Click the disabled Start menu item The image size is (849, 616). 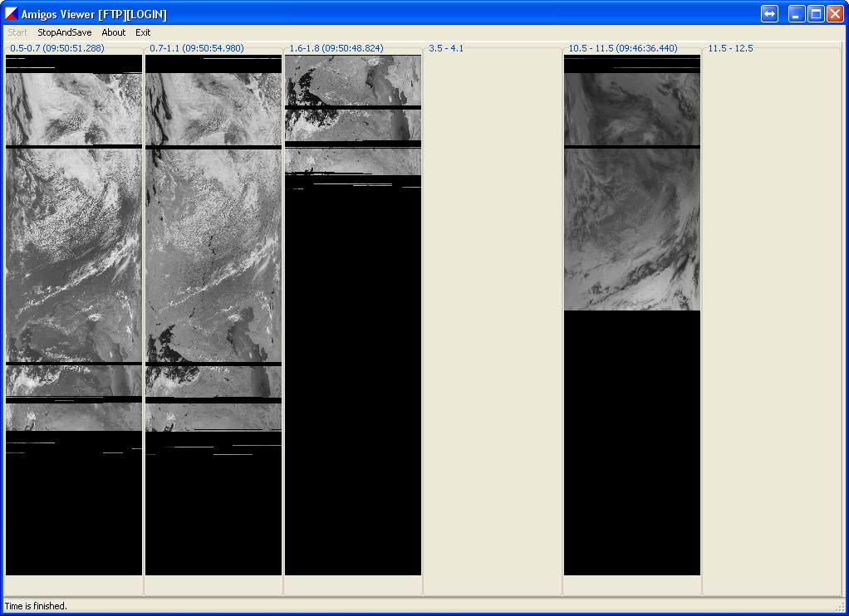[x=17, y=32]
